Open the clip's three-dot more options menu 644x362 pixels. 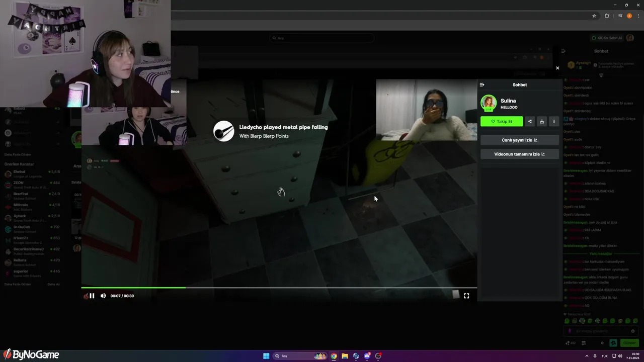[554, 121]
